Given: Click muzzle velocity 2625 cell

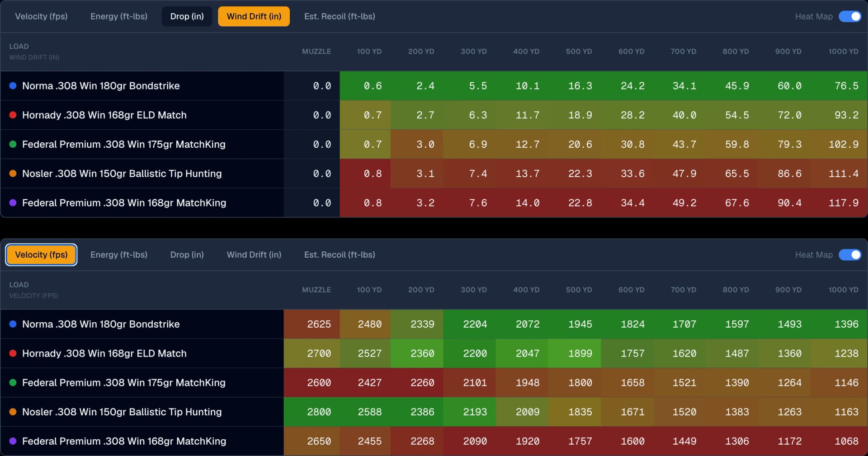Looking at the screenshot, I should (312, 324).
